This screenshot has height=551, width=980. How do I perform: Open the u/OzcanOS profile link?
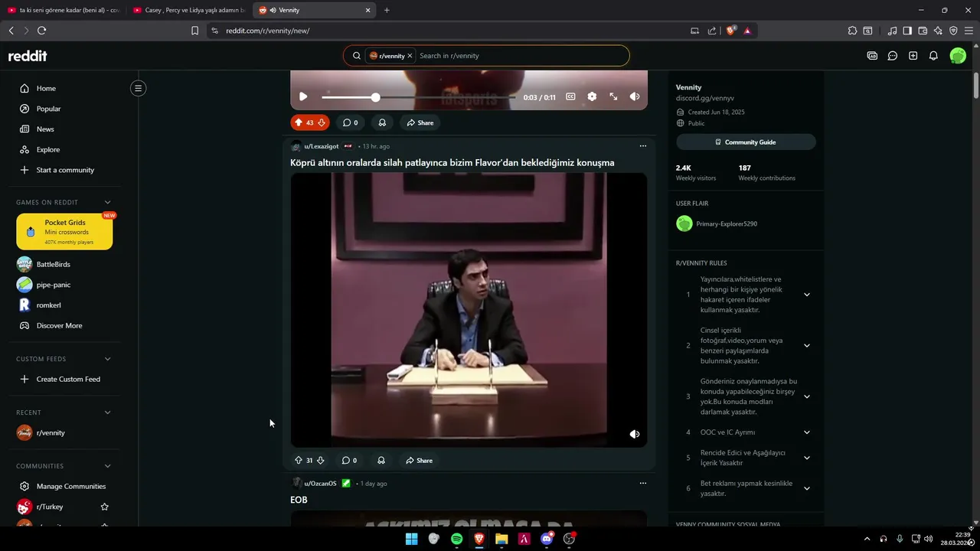tap(320, 484)
